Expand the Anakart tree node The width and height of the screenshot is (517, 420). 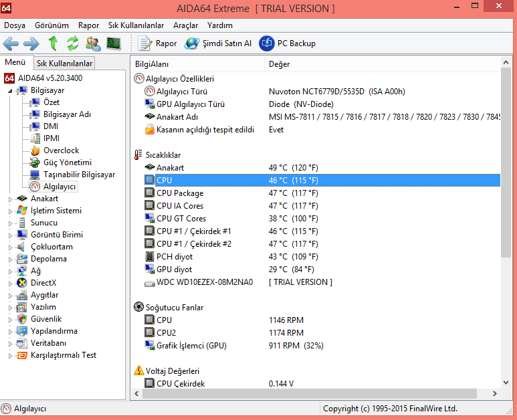click(10, 199)
